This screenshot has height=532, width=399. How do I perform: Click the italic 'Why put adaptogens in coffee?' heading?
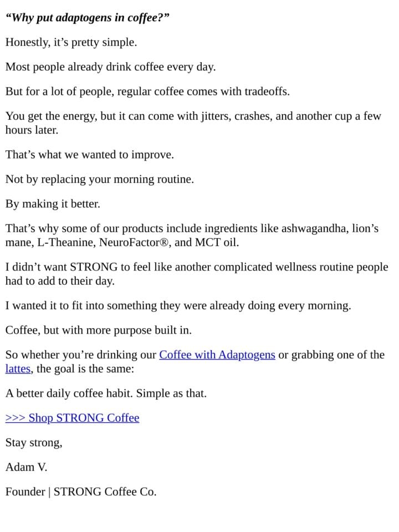[x=87, y=18]
